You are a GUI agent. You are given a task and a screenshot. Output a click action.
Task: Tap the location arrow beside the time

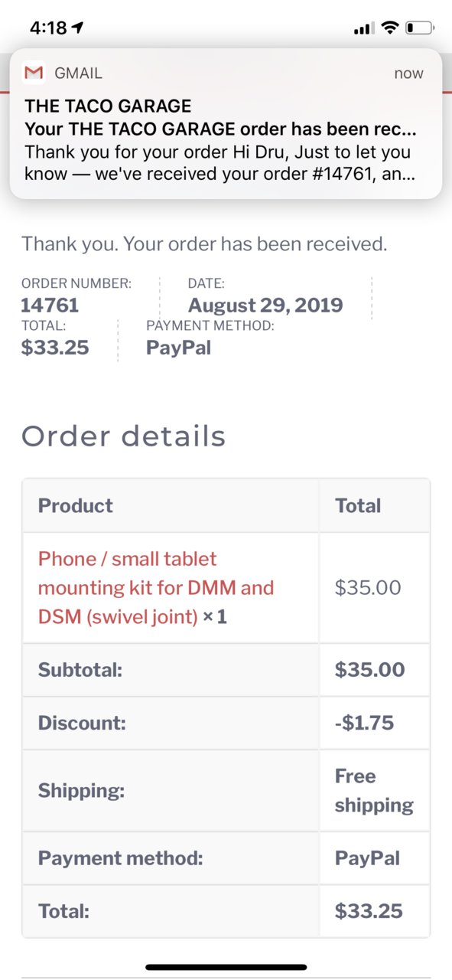coord(77,28)
